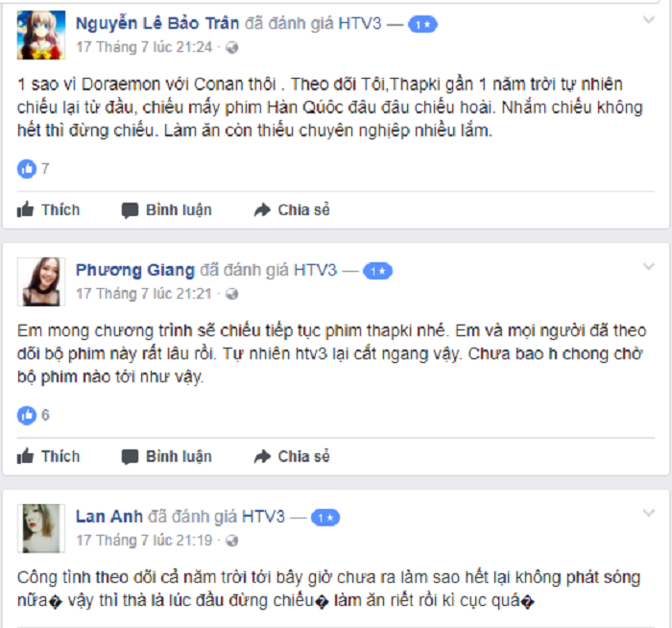Open Nguyễn Lê Bảo Trân's profile name link
Image resolution: width=672 pixels, height=628 pixels.
157,24
